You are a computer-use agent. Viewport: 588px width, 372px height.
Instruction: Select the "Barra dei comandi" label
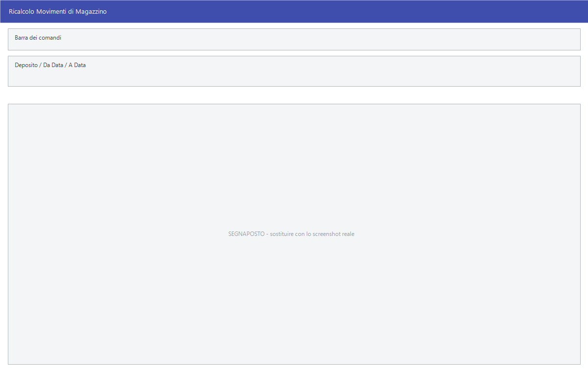(38, 38)
